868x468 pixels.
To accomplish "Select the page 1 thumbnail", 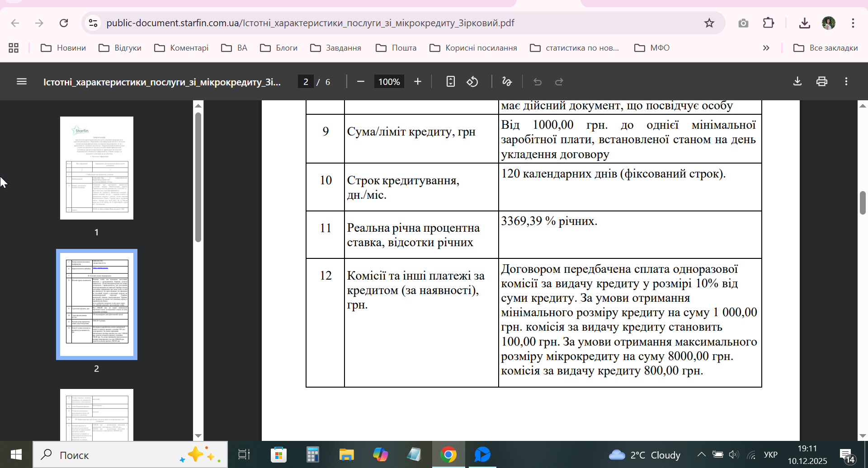I will 97,168.
